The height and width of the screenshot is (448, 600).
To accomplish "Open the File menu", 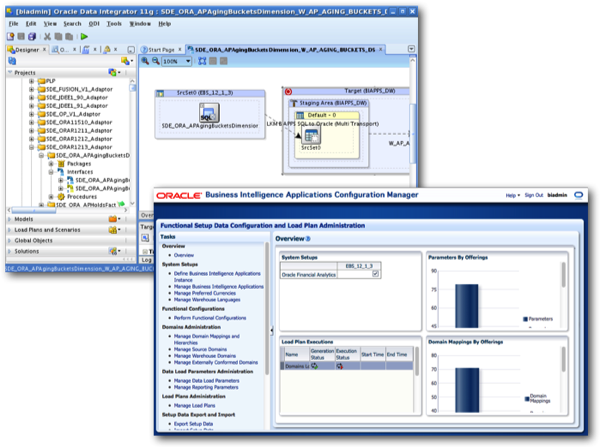I will (x=13, y=24).
